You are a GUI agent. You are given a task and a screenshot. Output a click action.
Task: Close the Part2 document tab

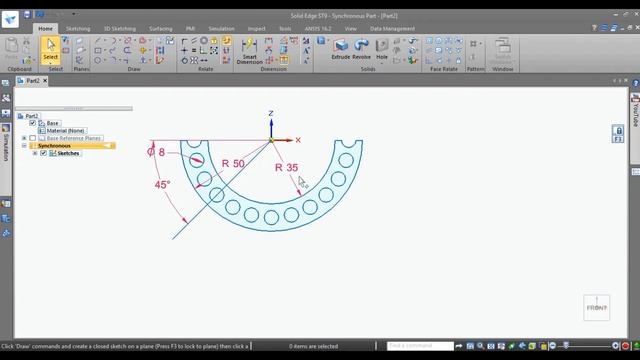45,81
